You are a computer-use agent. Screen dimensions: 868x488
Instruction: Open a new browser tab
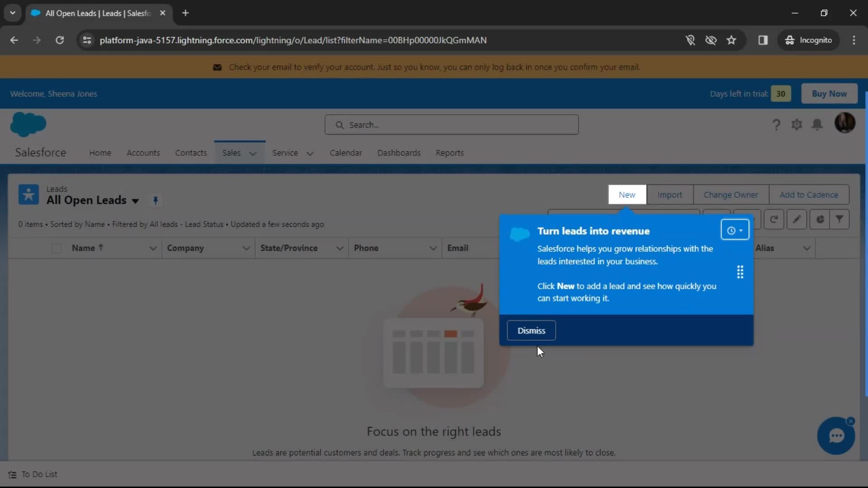click(185, 13)
